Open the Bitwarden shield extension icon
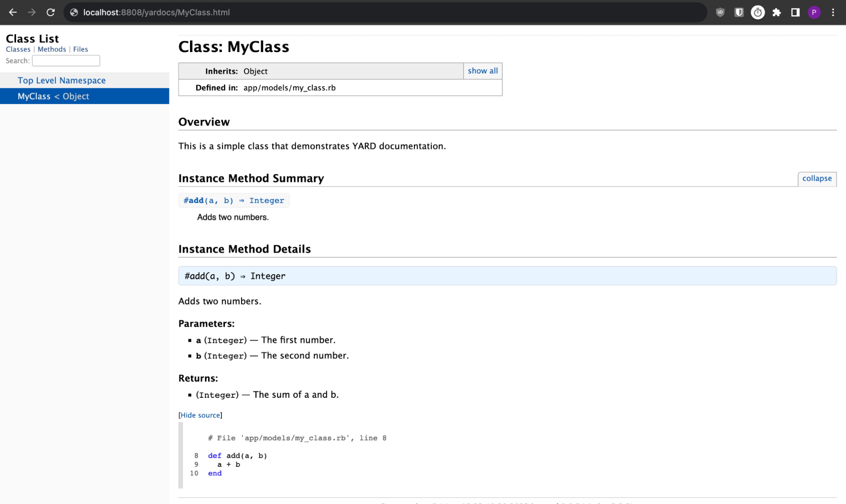The height and width of the screenshot is (504, 846). (x=739, y=12)
